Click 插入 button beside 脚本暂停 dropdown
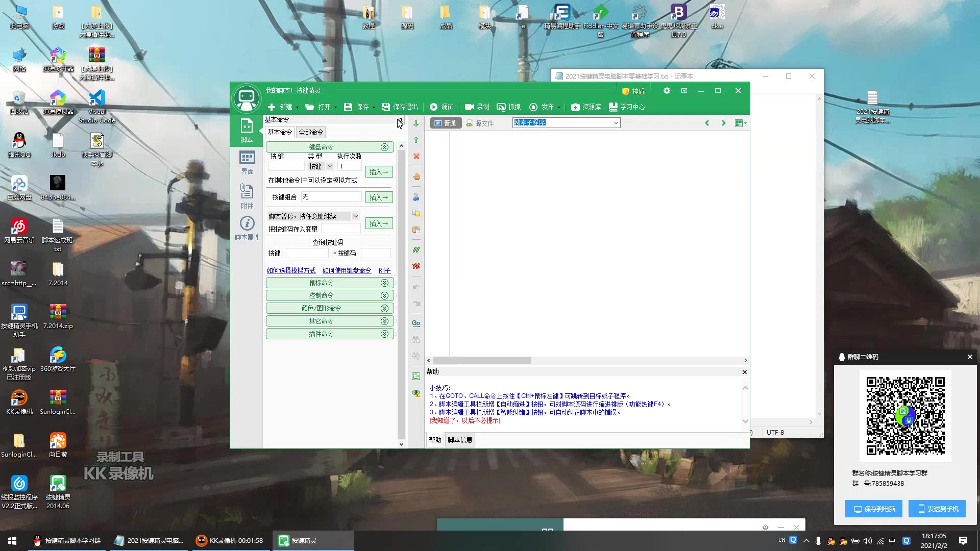The height and width of the screenshot is (551, 980). [379, 223]
